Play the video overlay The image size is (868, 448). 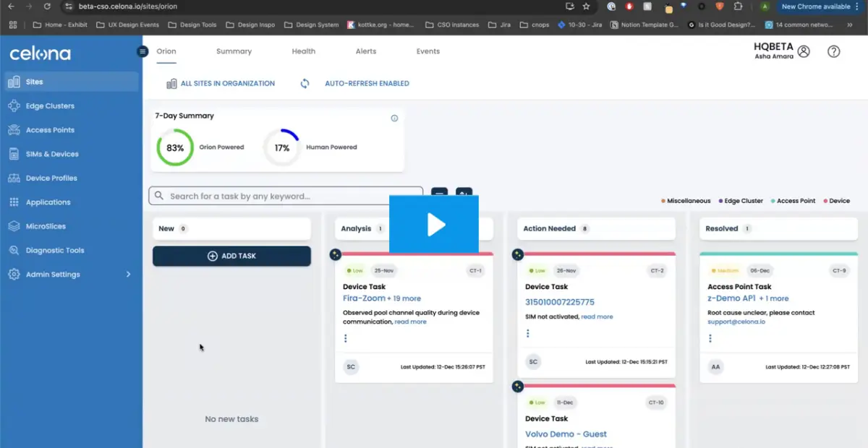[434, 224]
